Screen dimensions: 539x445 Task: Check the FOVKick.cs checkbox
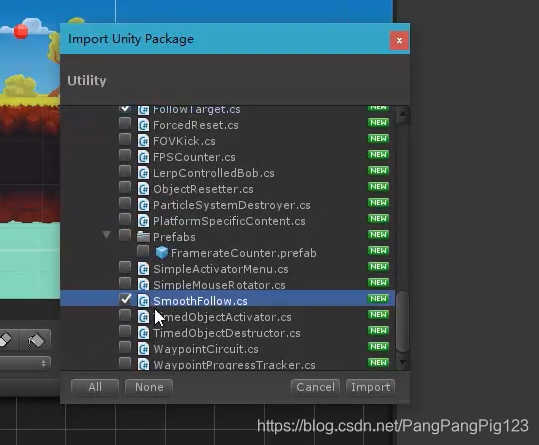[x=125, y=139]
